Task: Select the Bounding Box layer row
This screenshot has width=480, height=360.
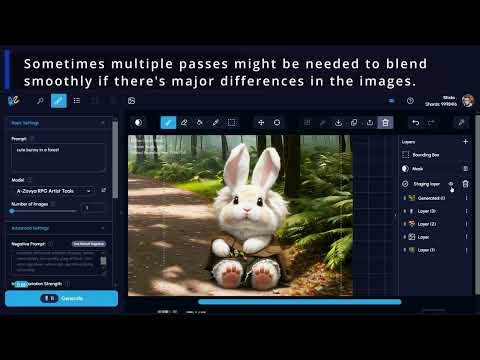Action: point(435,155)
